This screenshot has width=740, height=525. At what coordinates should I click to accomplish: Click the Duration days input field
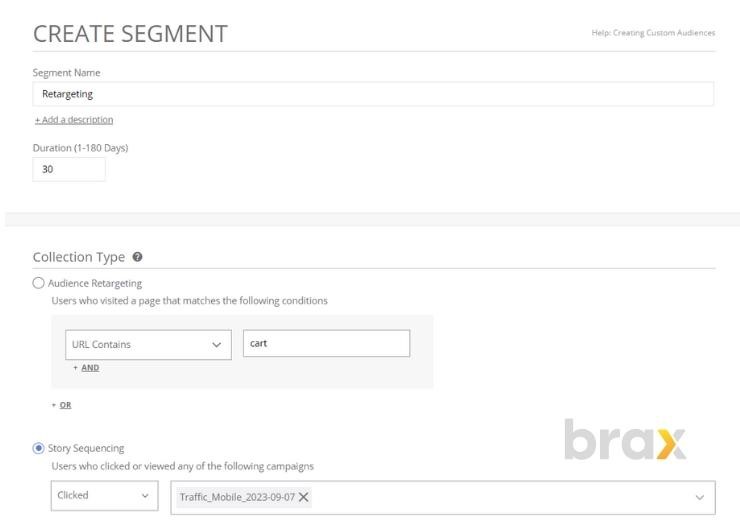(x=69, y=169)
